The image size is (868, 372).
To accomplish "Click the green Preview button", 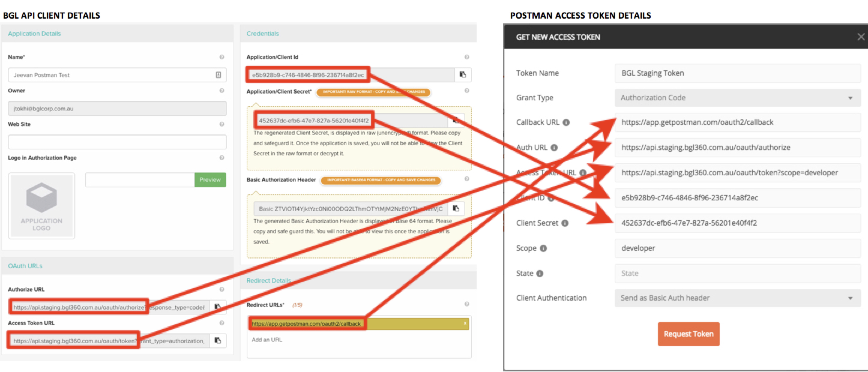I will tap(210, 180).
